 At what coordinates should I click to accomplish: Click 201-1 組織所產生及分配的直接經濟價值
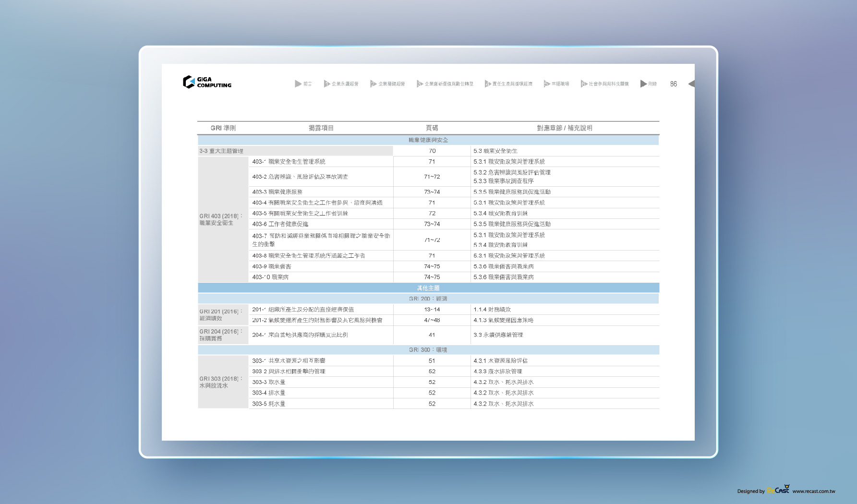coord(303,309)
